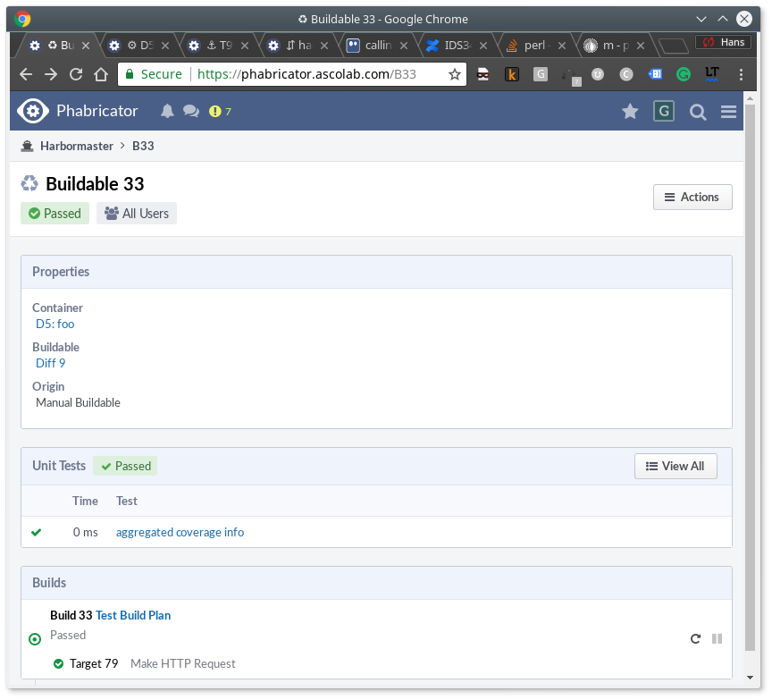
Task: Click the address bar URL field
Action: [292, 74]
